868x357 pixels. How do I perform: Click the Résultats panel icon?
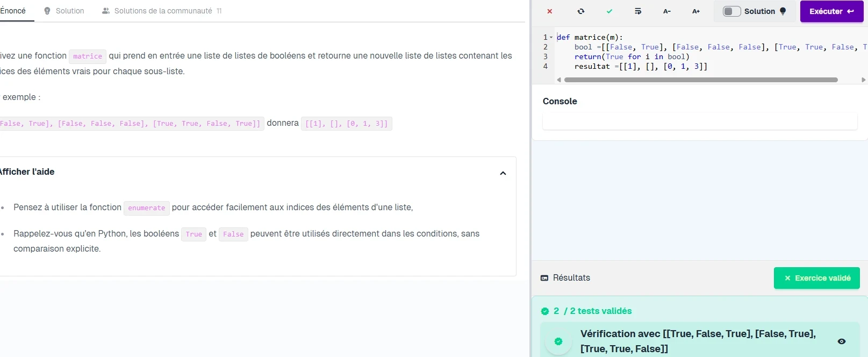[544, 278]
